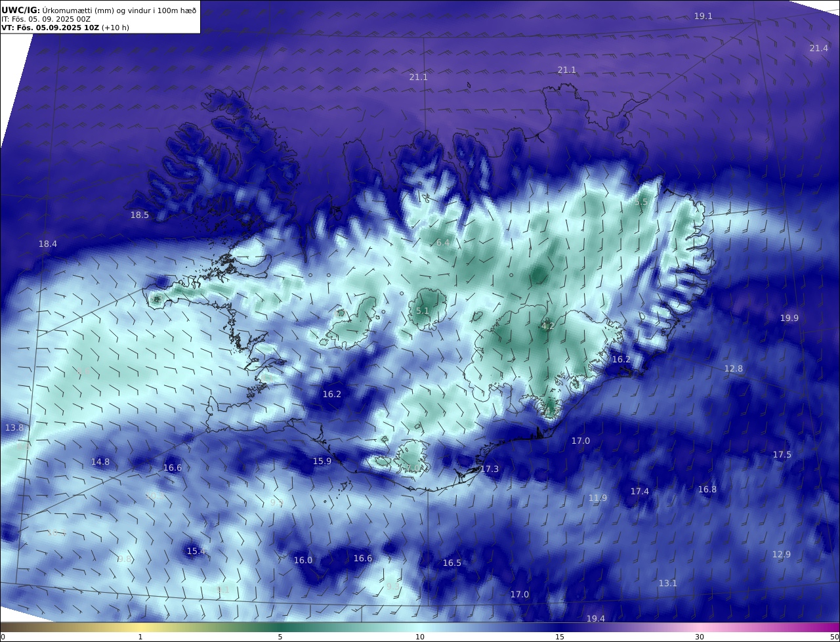The width and height of the screenshot is (840, 642).
Task: Click the 5.5 value label
Action: pos(641,202)
